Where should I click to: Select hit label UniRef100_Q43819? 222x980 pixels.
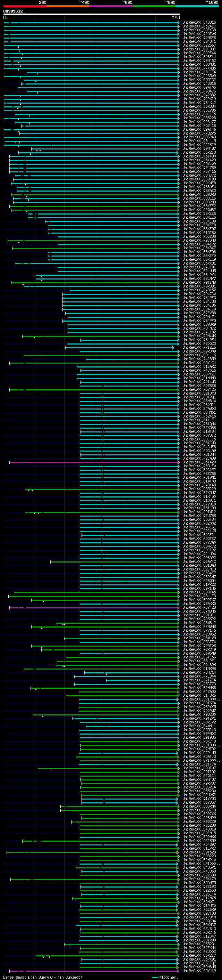pyautogui.click(x=199, y=829)
